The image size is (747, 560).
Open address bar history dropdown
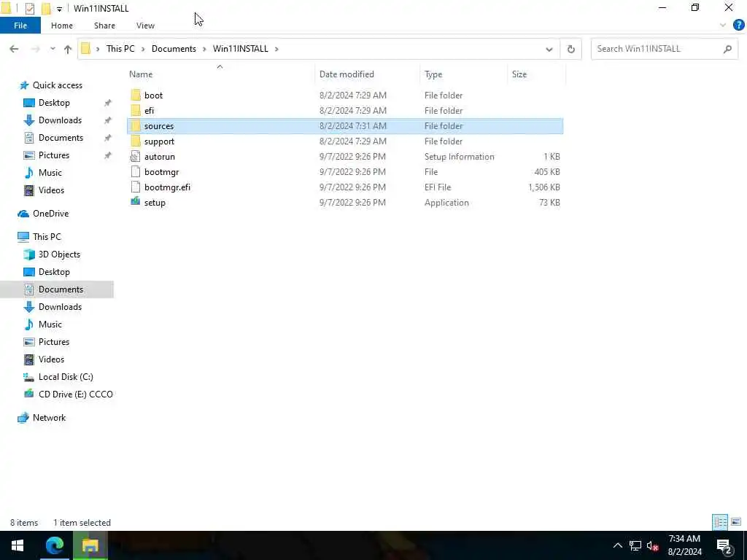[x=549, y=49]
